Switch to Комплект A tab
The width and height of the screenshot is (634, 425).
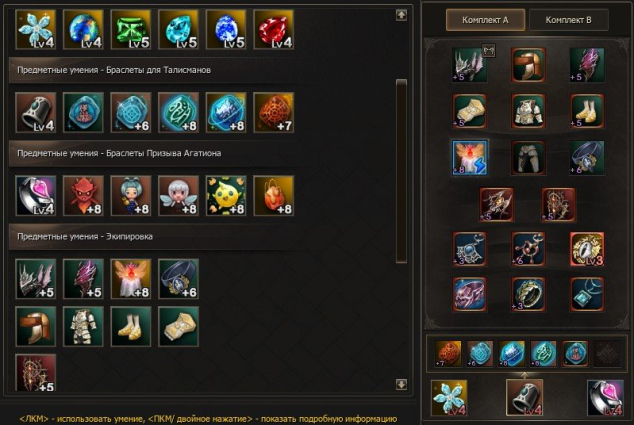(x=485, y=20)
